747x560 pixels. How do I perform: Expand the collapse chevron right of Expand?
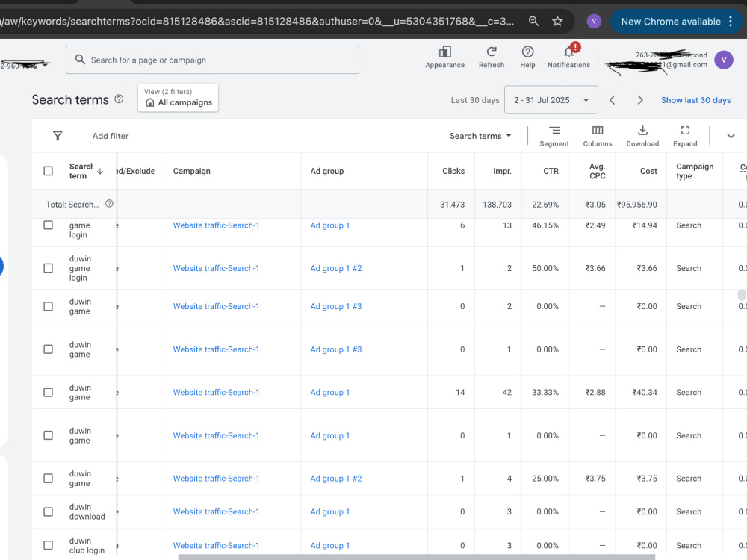click(x=731, y=136)
